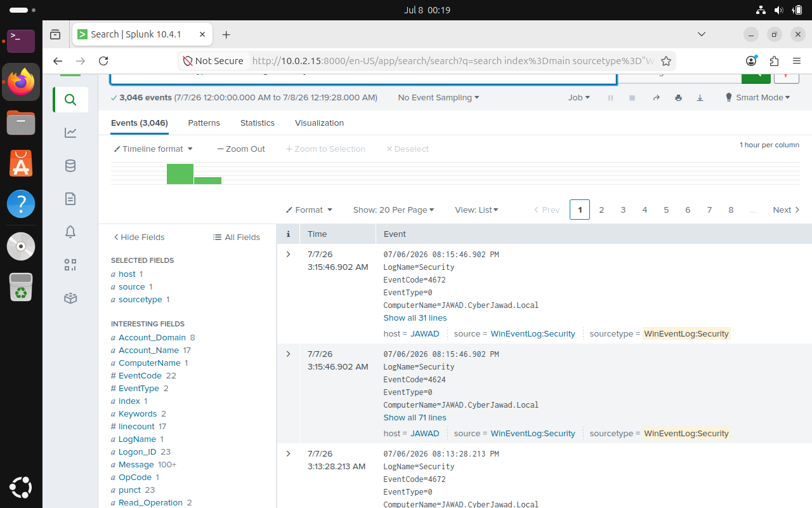812x508 pixels.
Task: Open the Account_Name field
Action: 148,350
